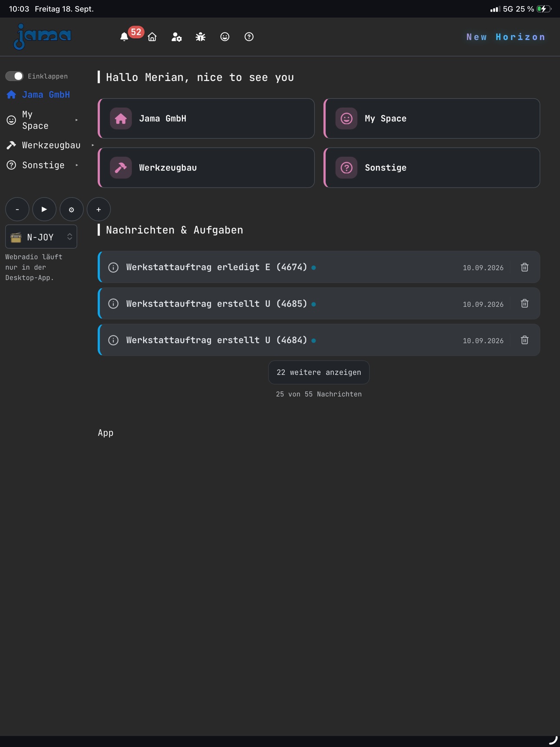560x747 pixels.
Task: Open the Werkzeugbau card
Action: (206, 168)
